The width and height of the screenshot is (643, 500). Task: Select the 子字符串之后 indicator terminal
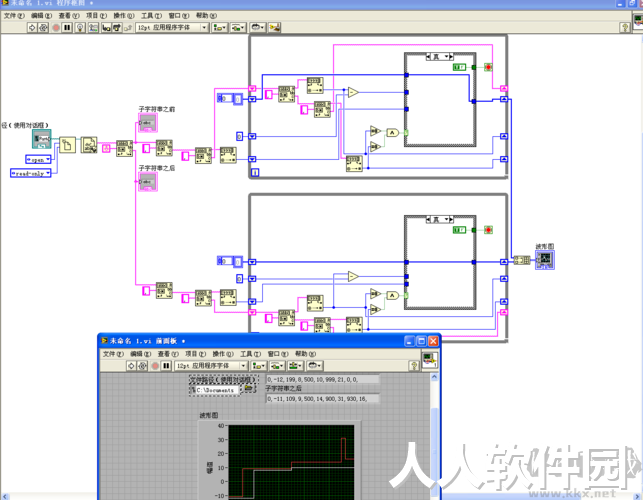[x=148, y=182]
